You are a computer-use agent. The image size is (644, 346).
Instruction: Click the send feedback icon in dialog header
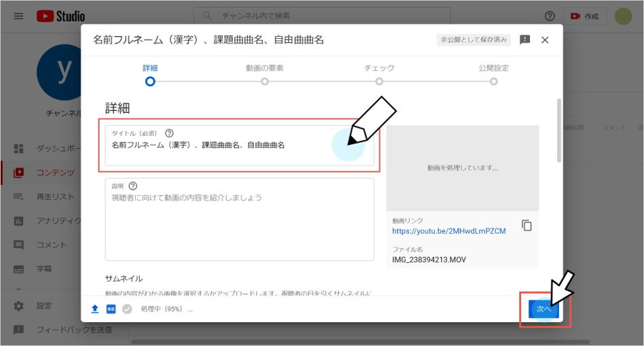[524, 40]
